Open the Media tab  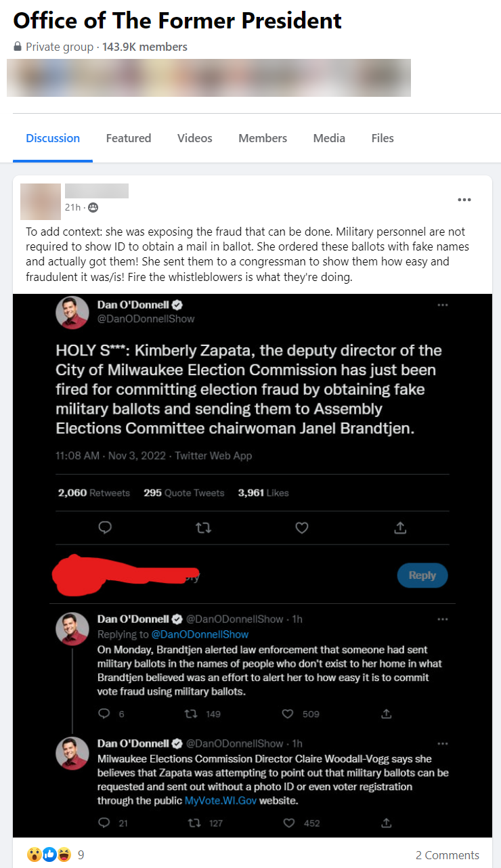pyautogui.click(x=329, y=138)
